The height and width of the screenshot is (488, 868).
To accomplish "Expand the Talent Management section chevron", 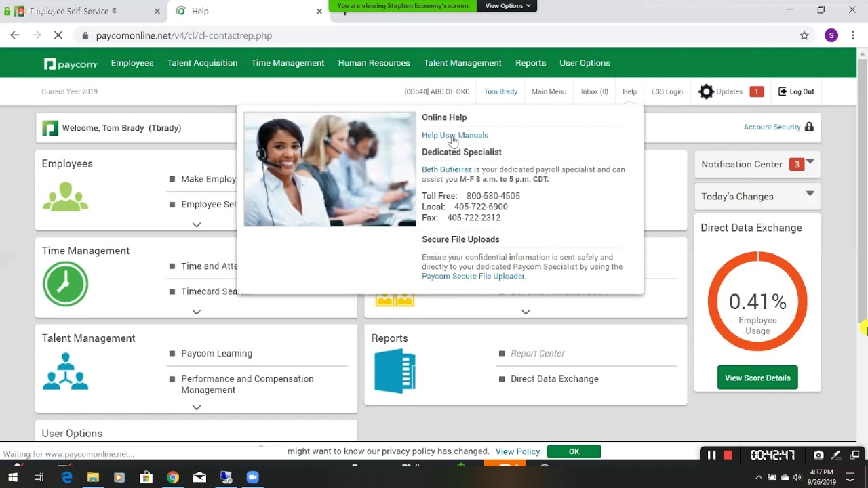I will point(196,407).
